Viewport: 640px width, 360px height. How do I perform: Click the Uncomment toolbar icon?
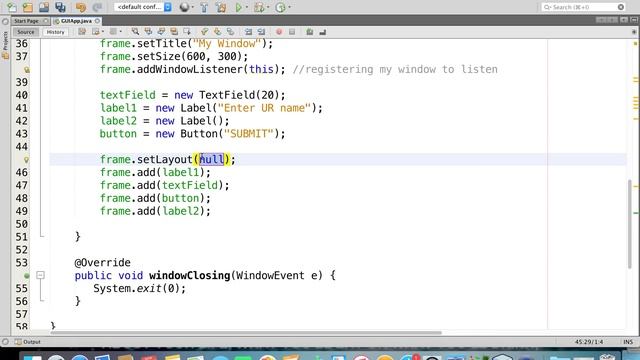322,32
